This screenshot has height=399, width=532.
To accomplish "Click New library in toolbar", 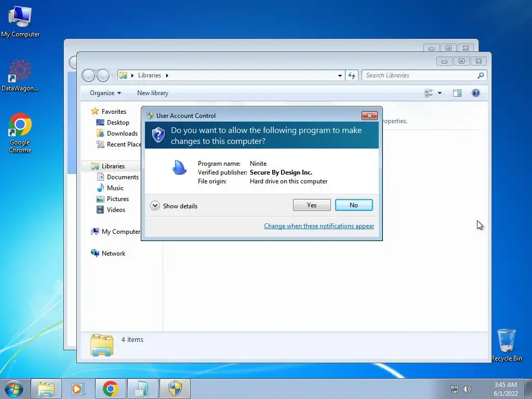I will 153,93.
